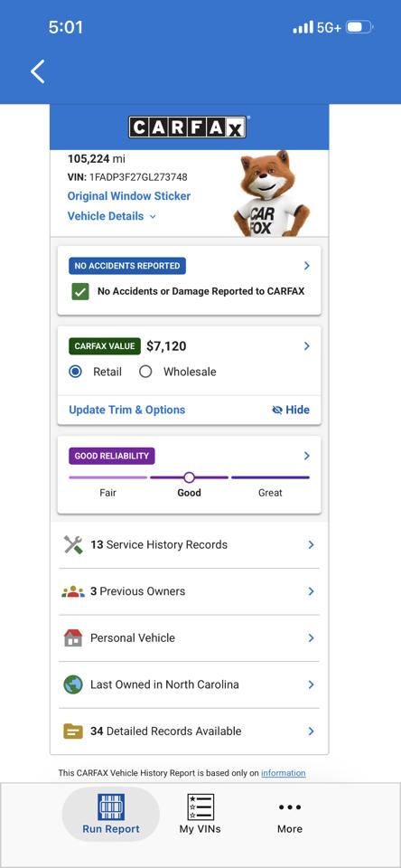Tap the CARFAX logo banner
The image size is (401, 868).
(188, 127)
